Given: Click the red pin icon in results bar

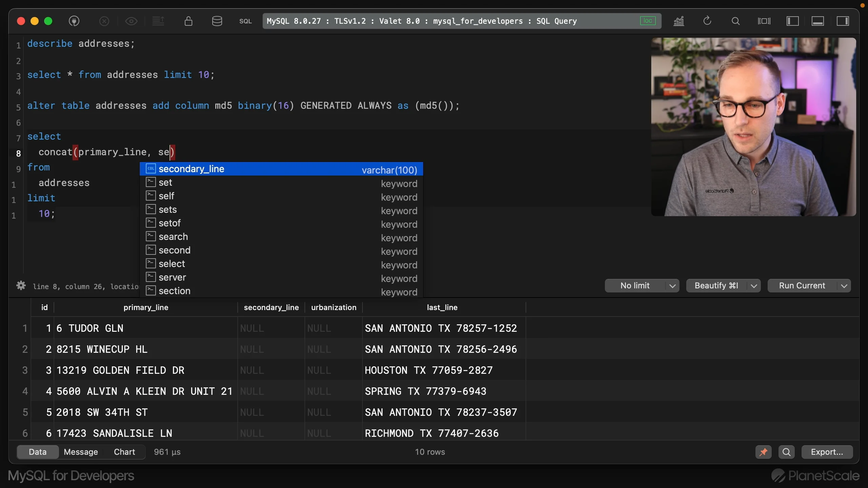Looking at the screenshot, I should (763, 452).
